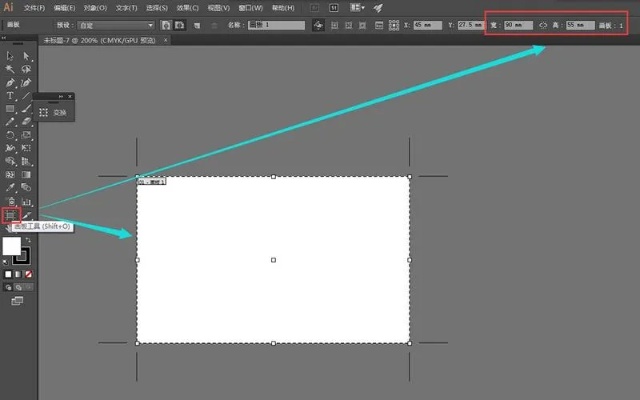Open the 效果(C) menu
Image resolution: width=640 pixels, height=400 pixels.
[187, 8]
